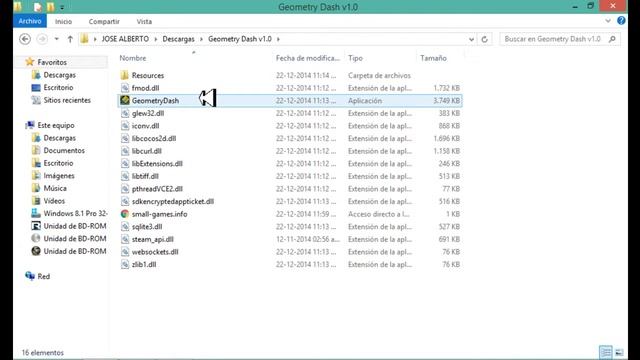Open Música under Este equipo

55,189
